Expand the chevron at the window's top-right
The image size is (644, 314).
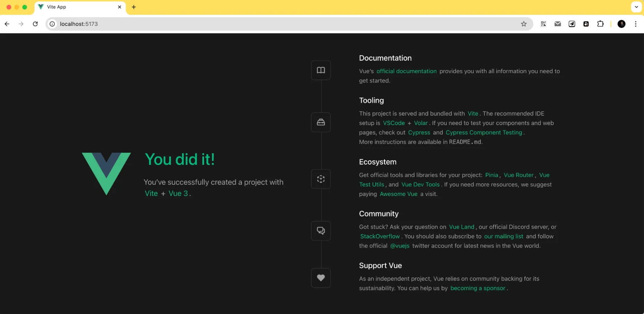[636, 7]
